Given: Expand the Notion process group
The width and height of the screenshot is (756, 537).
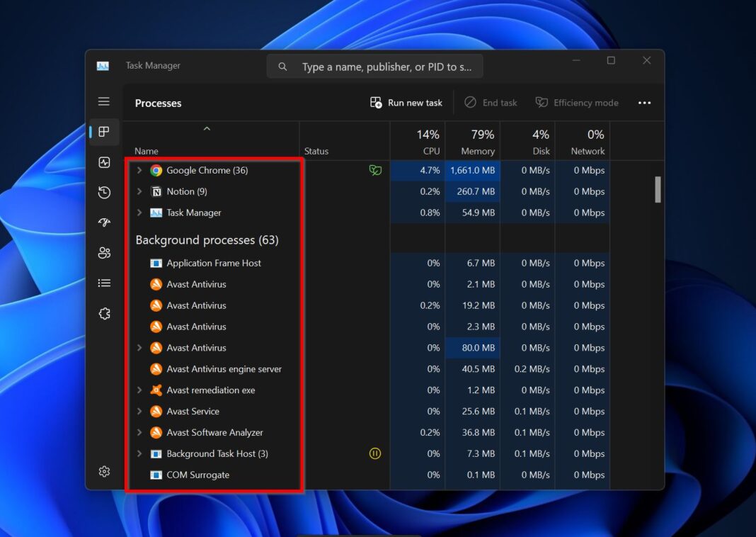Looking at the screenshot, I should point(139,191).
